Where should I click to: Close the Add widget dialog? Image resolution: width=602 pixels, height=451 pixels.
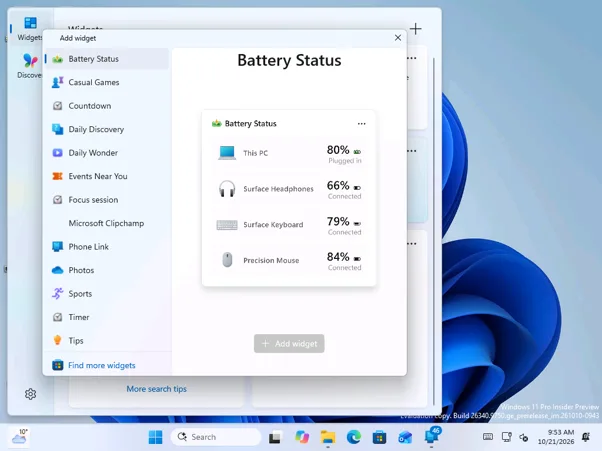tap(398, 38)
